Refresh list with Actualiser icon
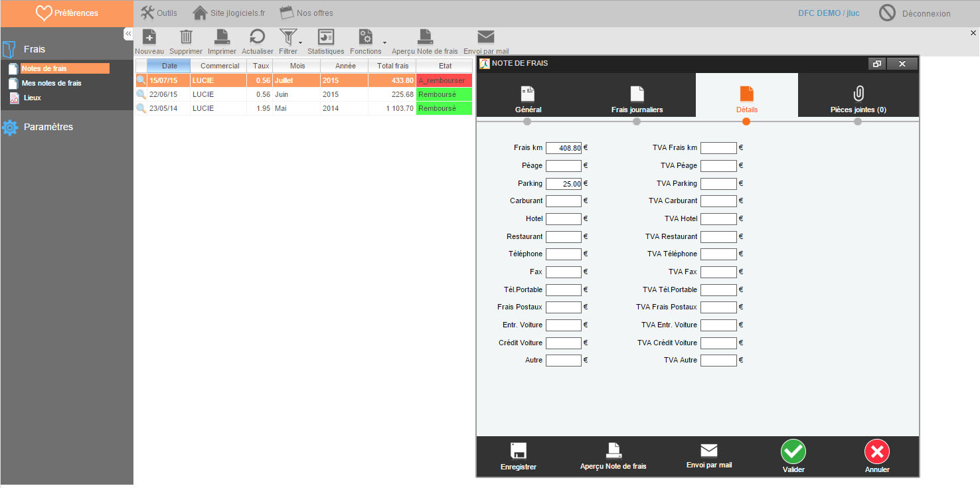980x488 pixels. [x=257, y=37]
